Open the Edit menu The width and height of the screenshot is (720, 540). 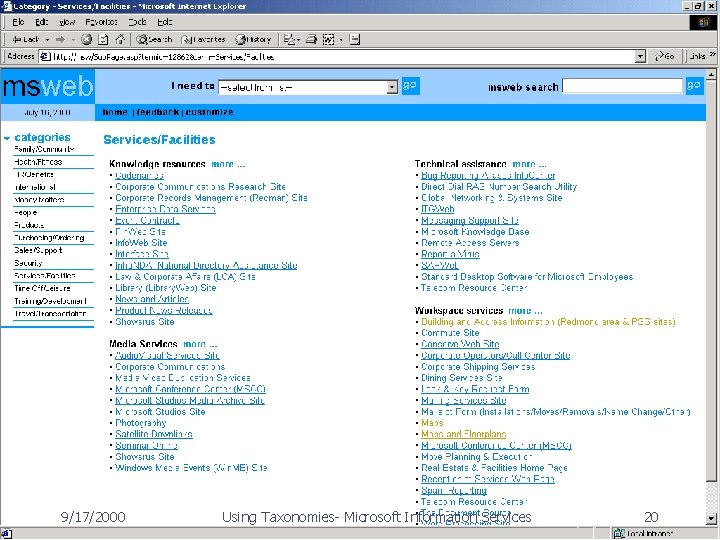[41, 22]
